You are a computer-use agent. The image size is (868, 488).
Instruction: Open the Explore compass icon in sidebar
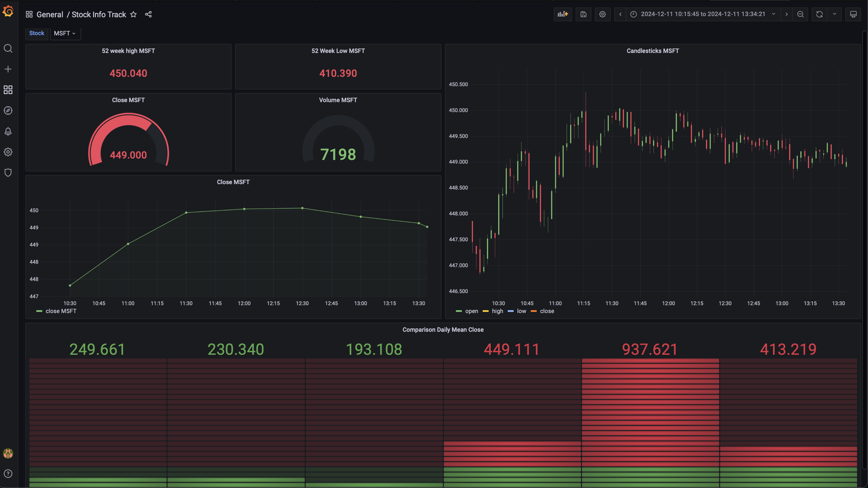tap(8, 110)
